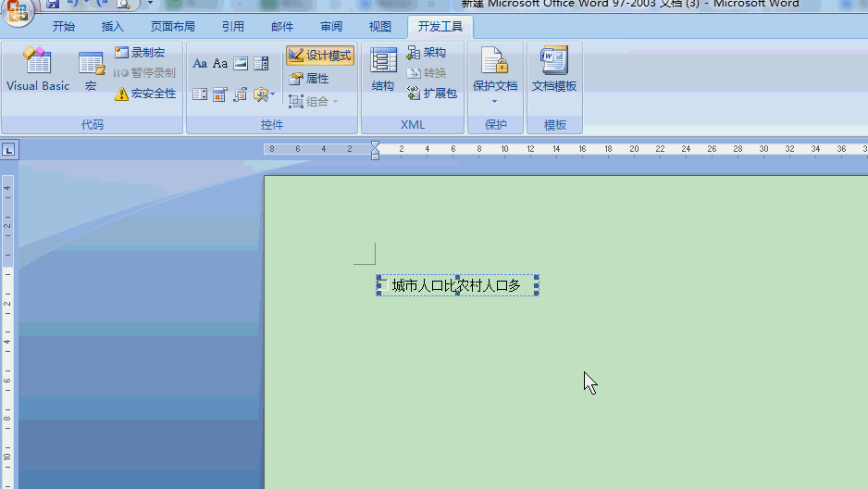The image size is (868, 489).
Task: Click the left indent marker on ruler
Action: pos(376,157)
